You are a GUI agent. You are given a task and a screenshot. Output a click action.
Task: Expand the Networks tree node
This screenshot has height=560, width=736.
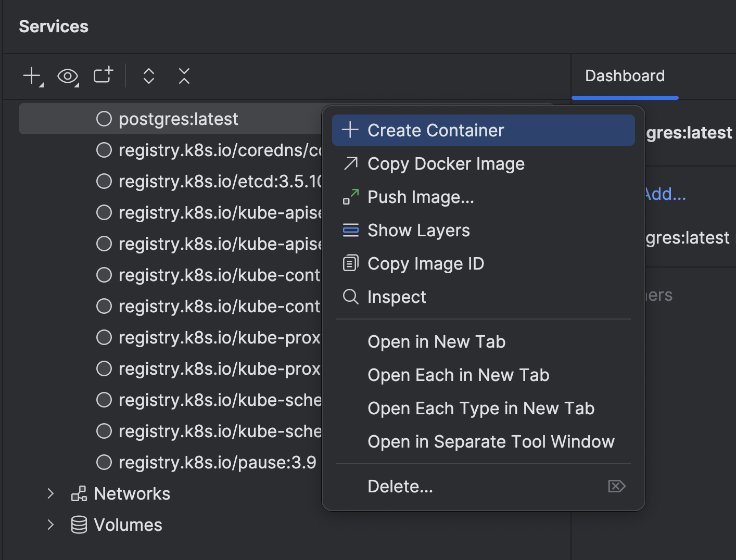[50, 493]
